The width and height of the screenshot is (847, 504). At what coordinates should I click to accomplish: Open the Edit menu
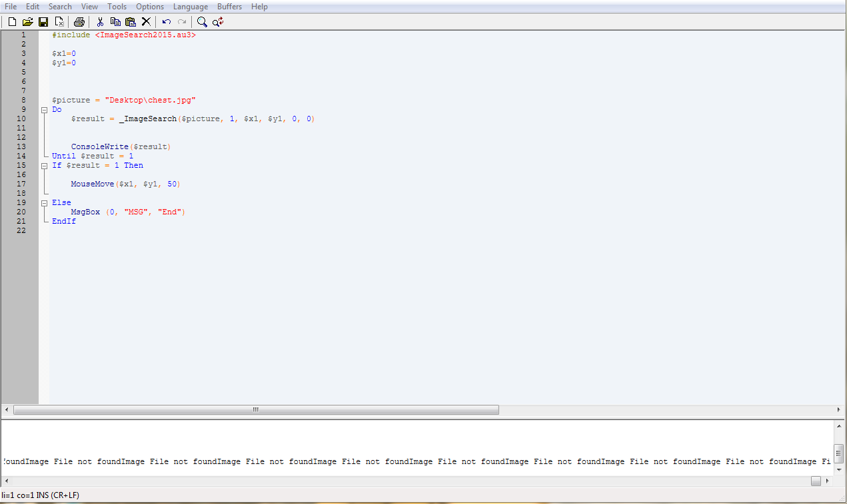coord(33,7)
